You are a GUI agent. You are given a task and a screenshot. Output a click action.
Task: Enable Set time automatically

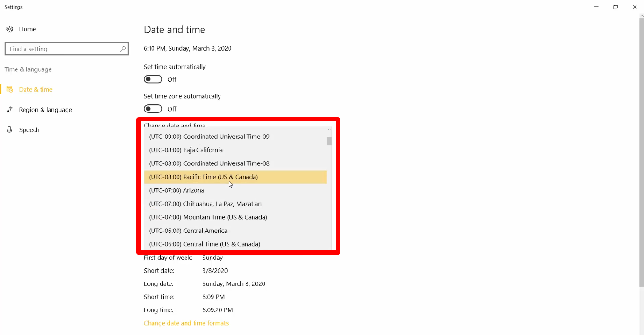coord(153,79)
